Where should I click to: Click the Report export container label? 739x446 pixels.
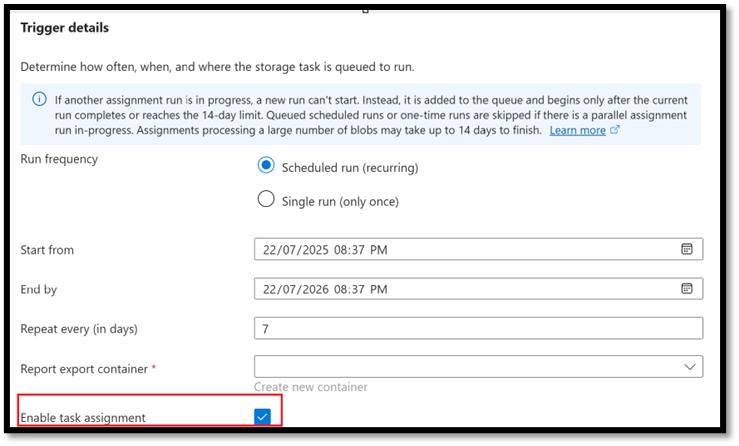(84, 369)
